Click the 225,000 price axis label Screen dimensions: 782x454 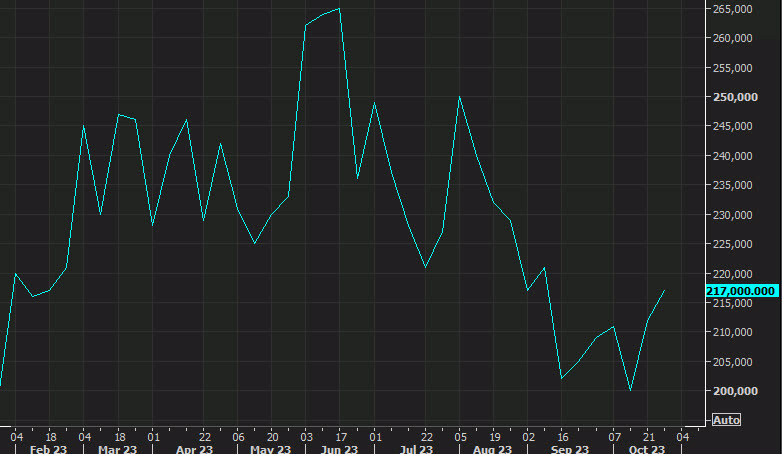pyautogui.click(x=732, y=245)
